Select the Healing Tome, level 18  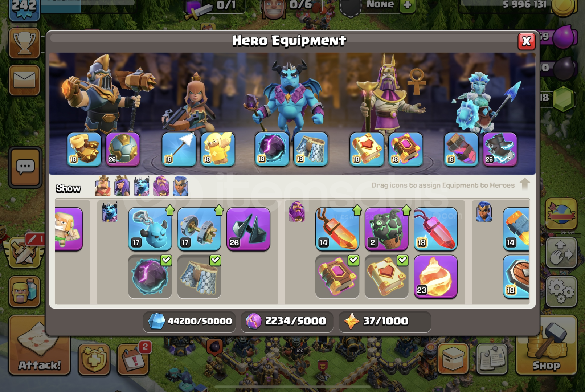click(367, 150)
